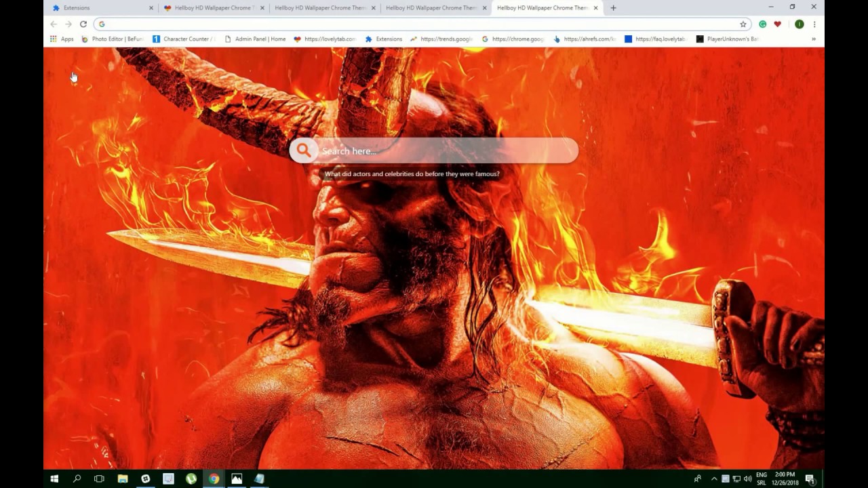868x488 pixels.
Task: Open Windows taskbar search
Action: coord(77,479)
